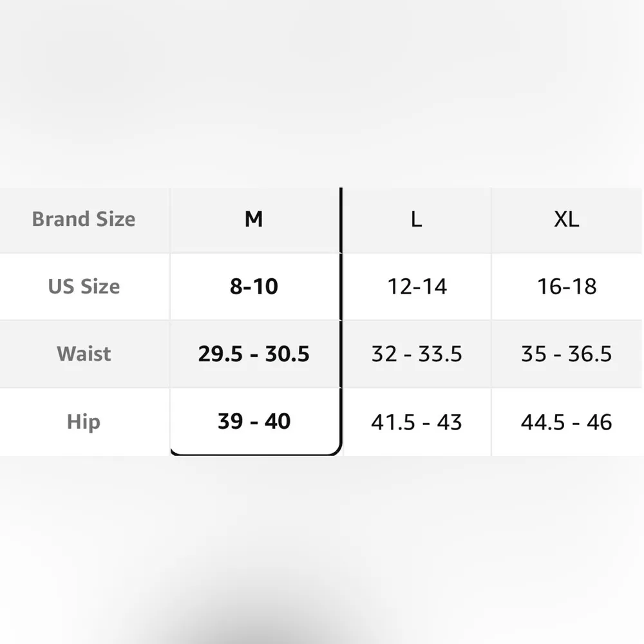The image size is (644, 644).
Task: Click the US Size row header
Action: click(84, 287)
